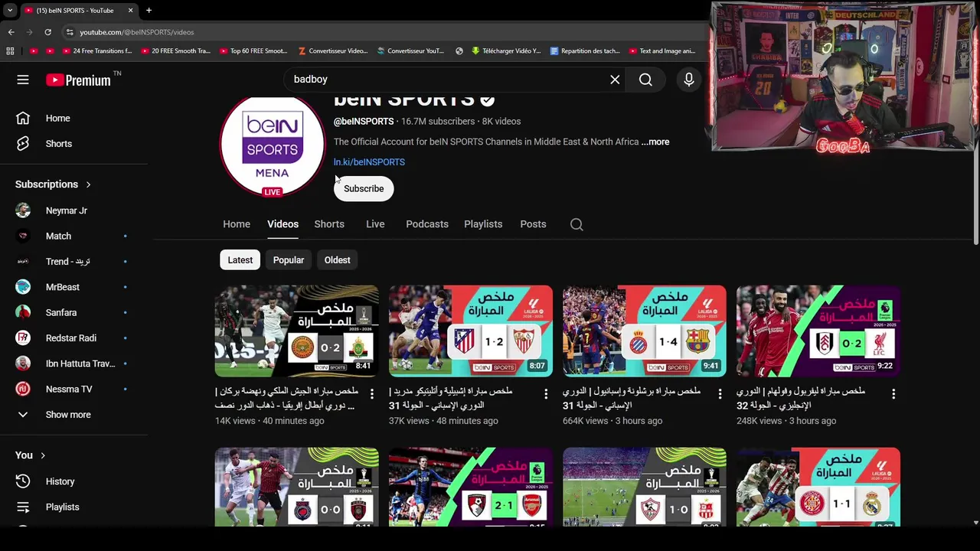Image resolution: width=980 pixels, height=551 pixels.
Task: Open options menu for 37K views video
Action: (x=546, y=393)
